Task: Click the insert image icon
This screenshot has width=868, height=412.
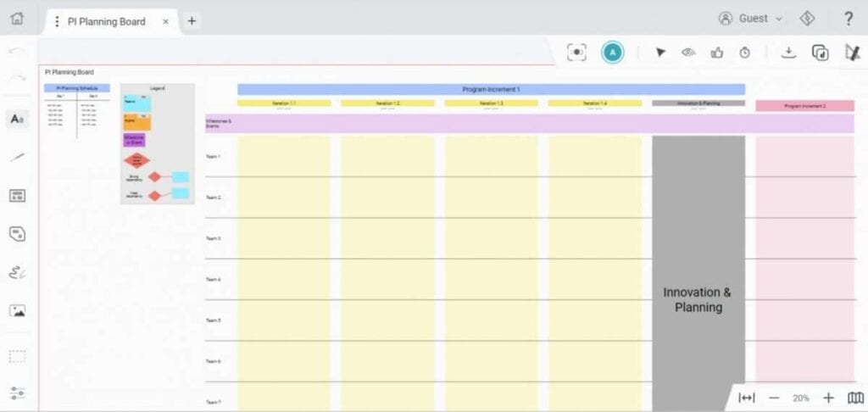Action: (x=17, y=310)
